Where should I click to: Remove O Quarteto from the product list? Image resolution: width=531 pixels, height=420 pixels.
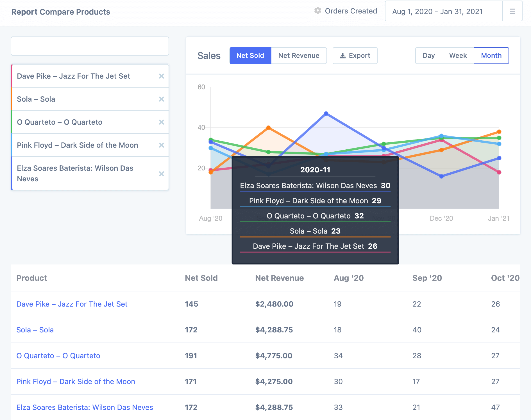point(161,122)
